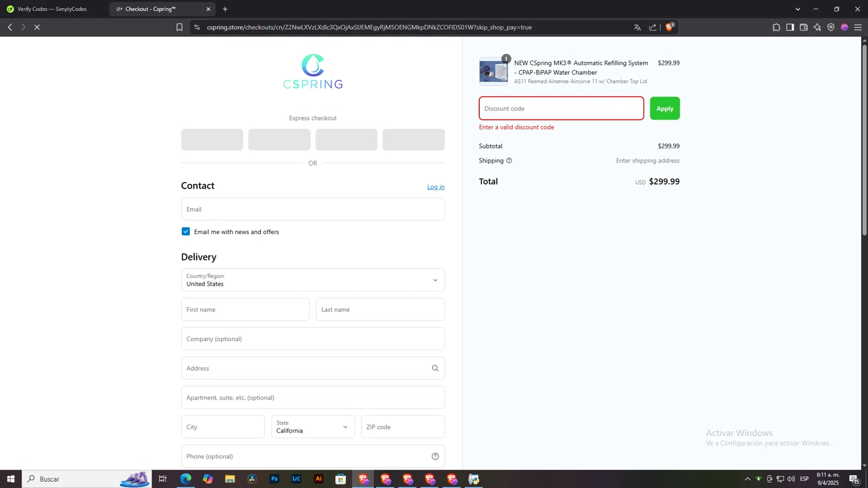868x488 pixels.
Task: Click the First name field
Action: coord(245,309)
